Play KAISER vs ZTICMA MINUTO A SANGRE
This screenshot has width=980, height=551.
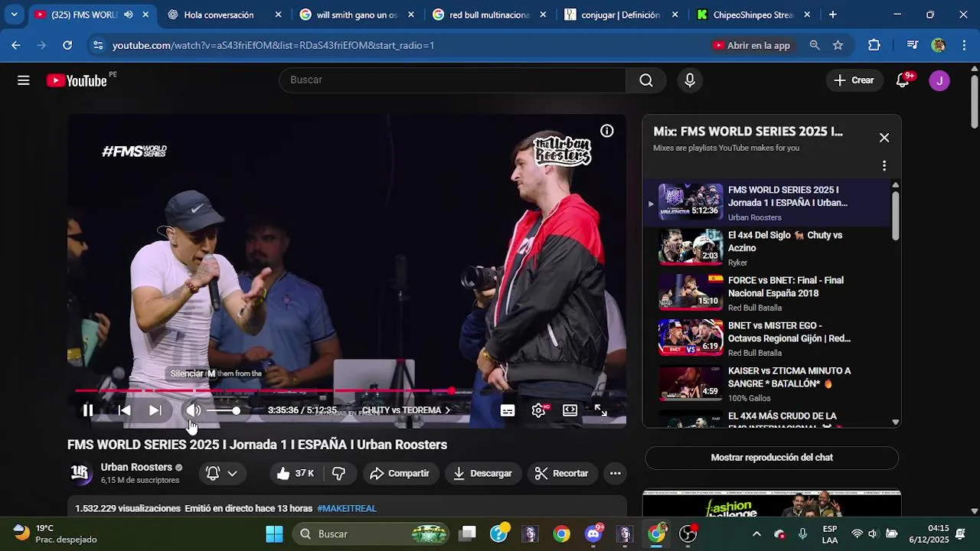pyautogui.click(x=766, y=383)
